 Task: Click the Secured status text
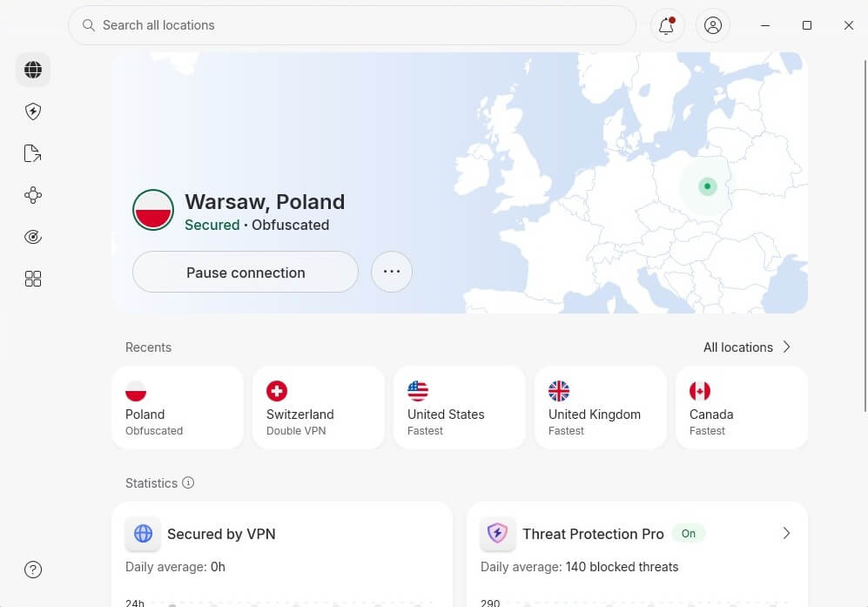(212, 226)
